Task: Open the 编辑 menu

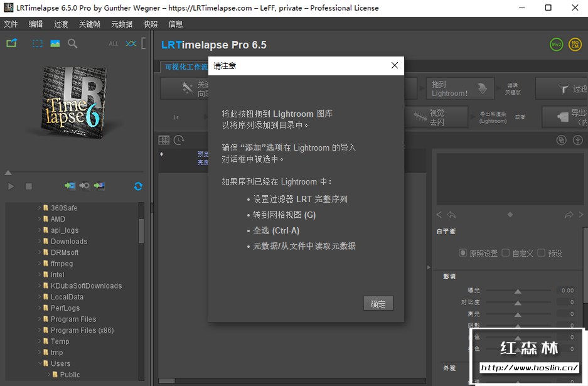Action: click(36, 24)
